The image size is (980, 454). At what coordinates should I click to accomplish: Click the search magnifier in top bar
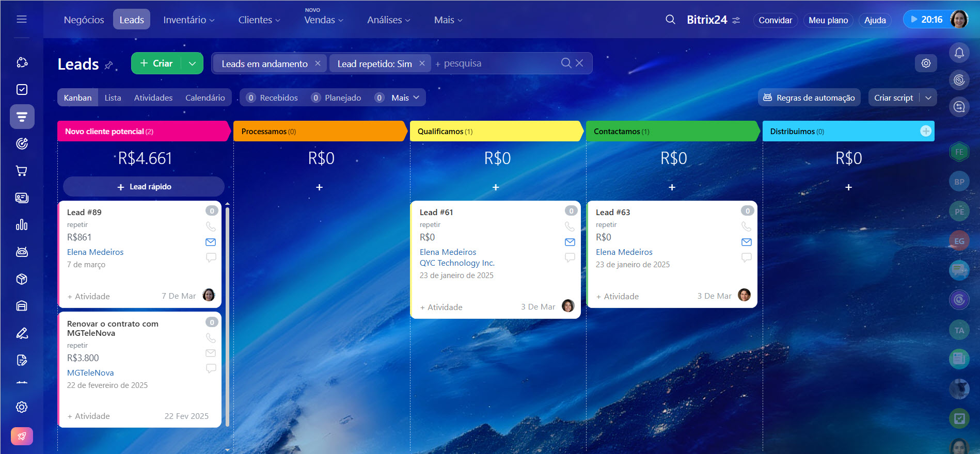tap(670, 20)
